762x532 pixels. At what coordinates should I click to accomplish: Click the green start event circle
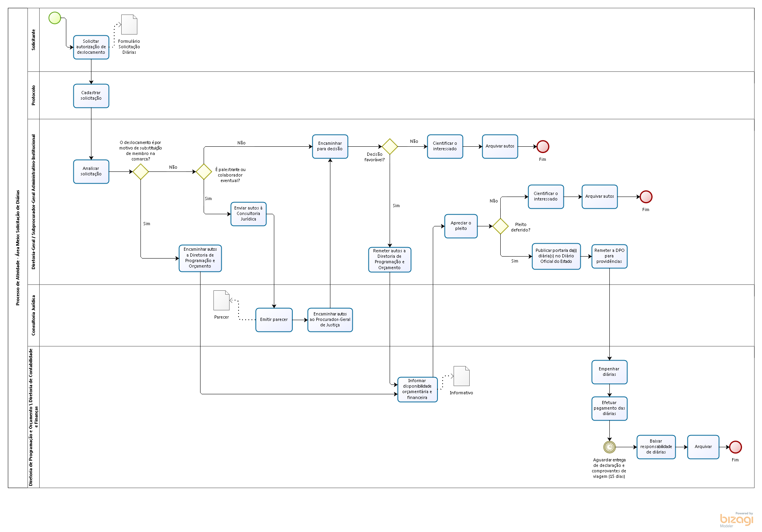click(x=55, y=18)
